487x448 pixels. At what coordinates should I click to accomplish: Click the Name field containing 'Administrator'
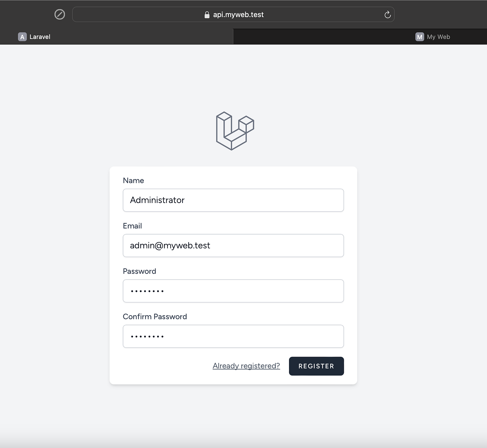233,200
